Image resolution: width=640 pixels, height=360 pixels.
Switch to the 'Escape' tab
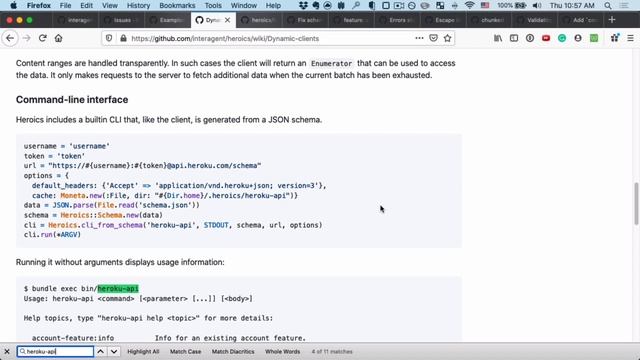443,20
